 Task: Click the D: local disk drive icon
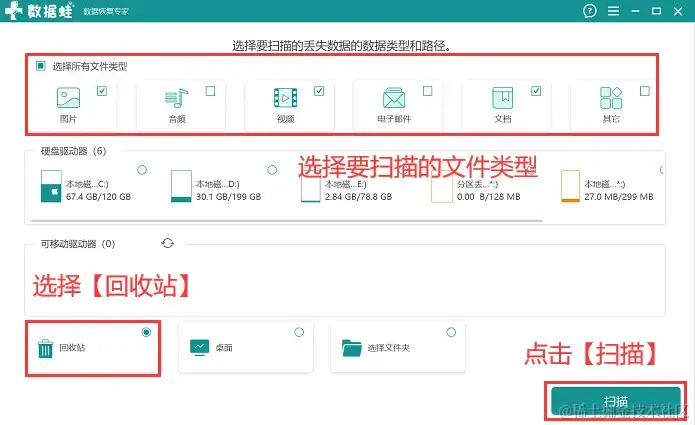(181, 186)
